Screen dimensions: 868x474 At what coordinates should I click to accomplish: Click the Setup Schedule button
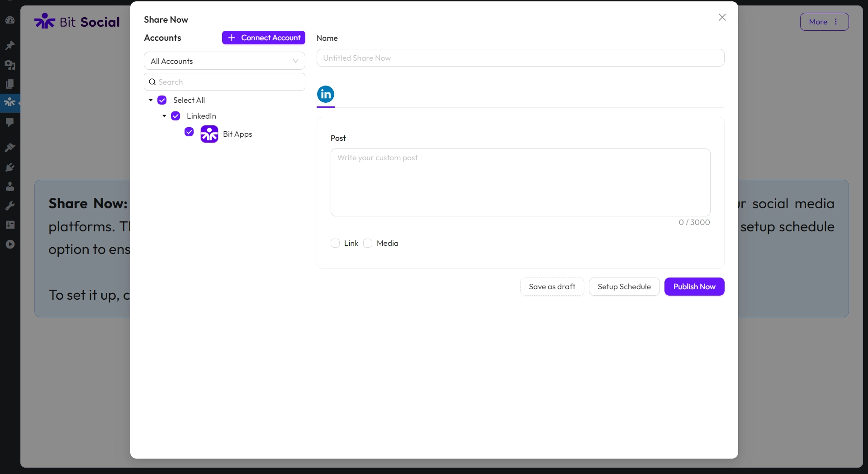(x=624, y=287)
